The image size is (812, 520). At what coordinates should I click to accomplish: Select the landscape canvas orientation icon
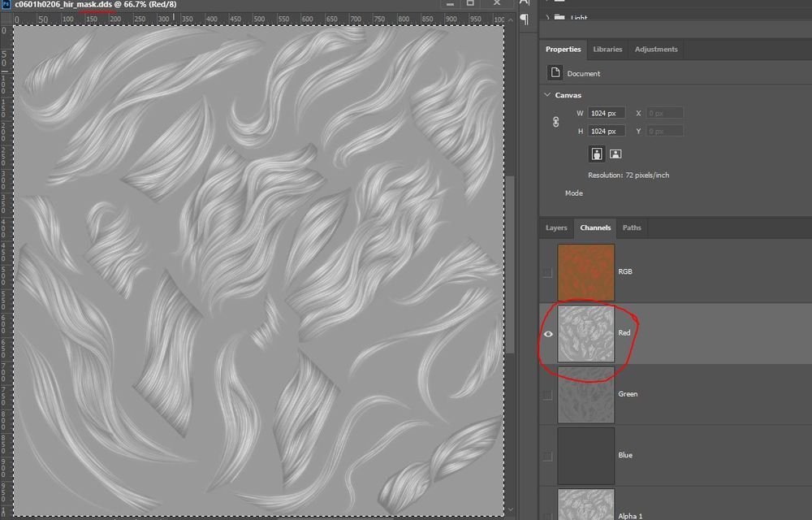coord(616,154)
